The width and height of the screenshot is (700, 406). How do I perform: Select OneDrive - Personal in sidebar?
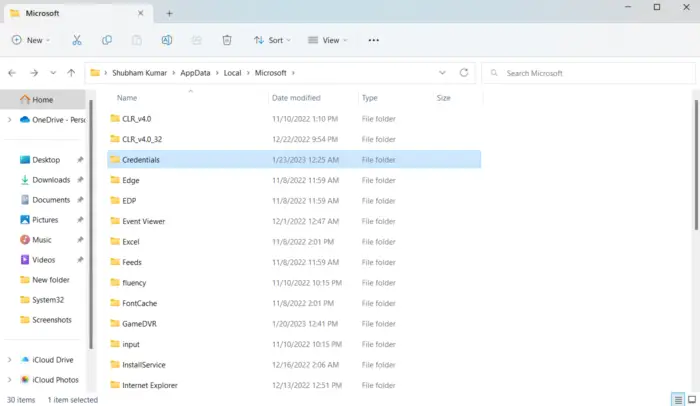tap(53, 120)
